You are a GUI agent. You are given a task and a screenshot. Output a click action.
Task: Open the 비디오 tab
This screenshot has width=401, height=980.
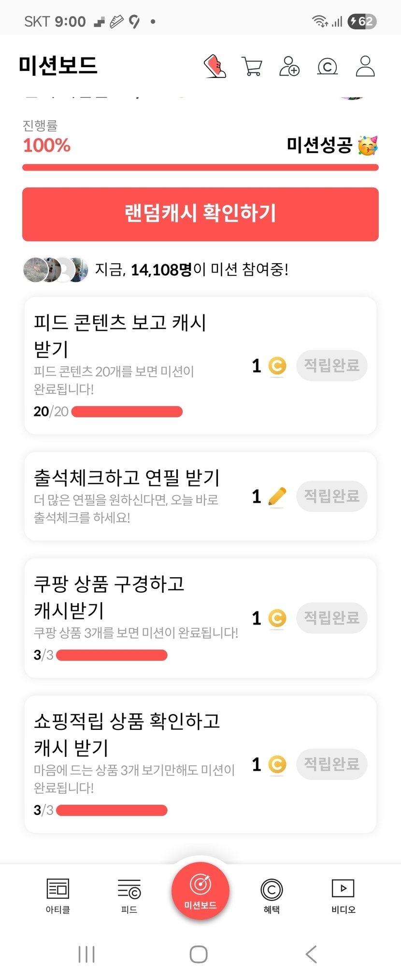[x=343, y=895]
